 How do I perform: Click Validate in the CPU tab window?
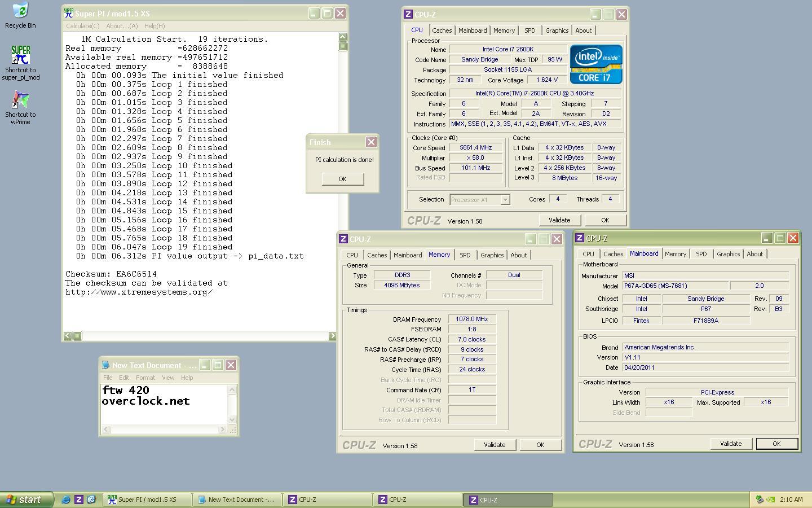[559, 220]
